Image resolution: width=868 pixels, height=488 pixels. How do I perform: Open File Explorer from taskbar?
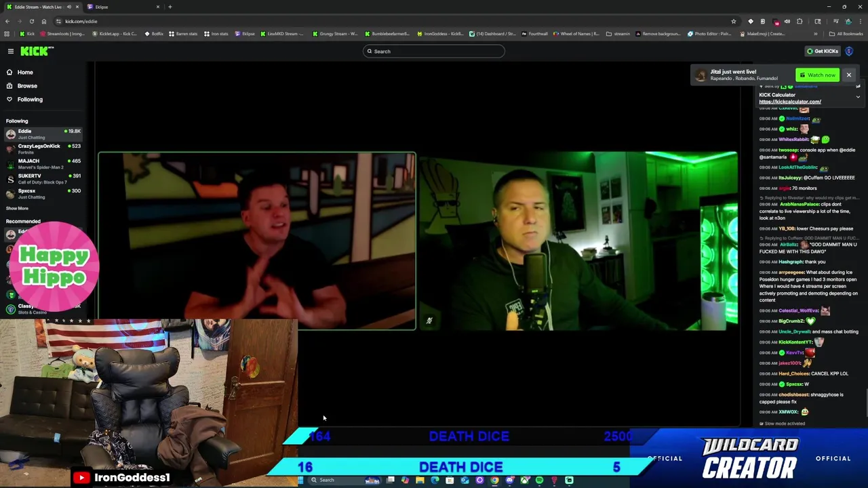click(420, 480)
